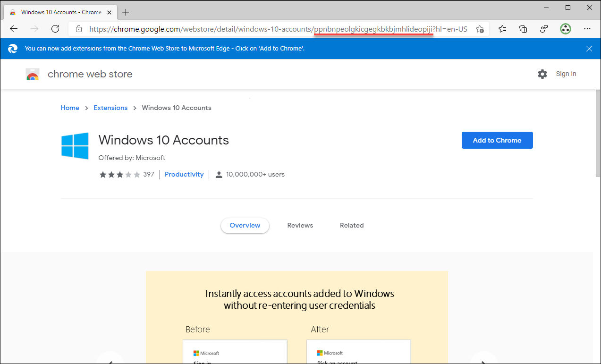601x364 pixels.
Task: Click the star rating of the extension
Action: coord(119,175)
